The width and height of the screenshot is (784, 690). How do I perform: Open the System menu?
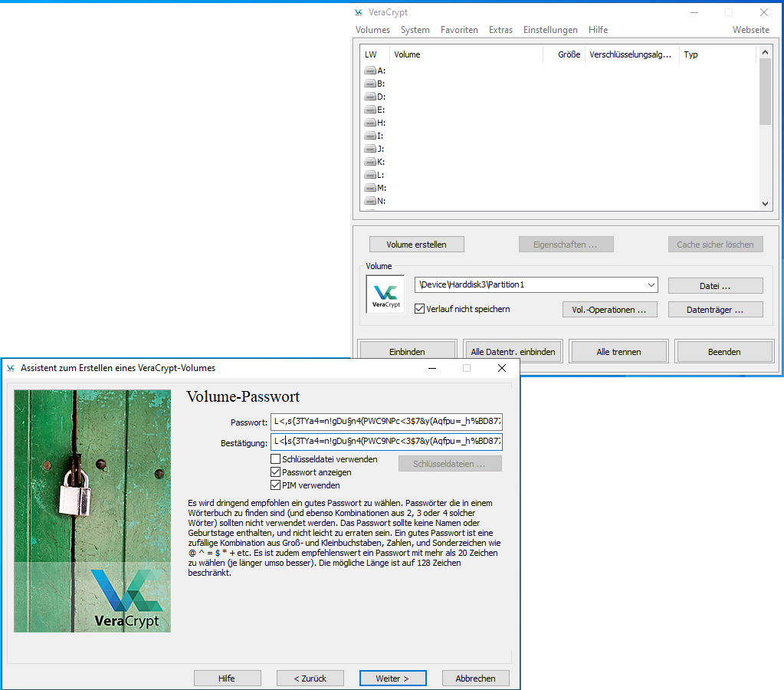415,30
